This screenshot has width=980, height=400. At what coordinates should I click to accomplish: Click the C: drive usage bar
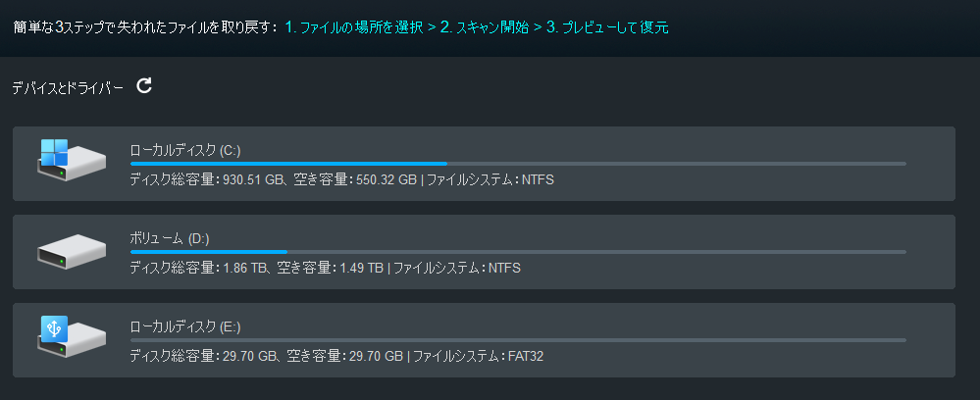click(x=517, y=164)
